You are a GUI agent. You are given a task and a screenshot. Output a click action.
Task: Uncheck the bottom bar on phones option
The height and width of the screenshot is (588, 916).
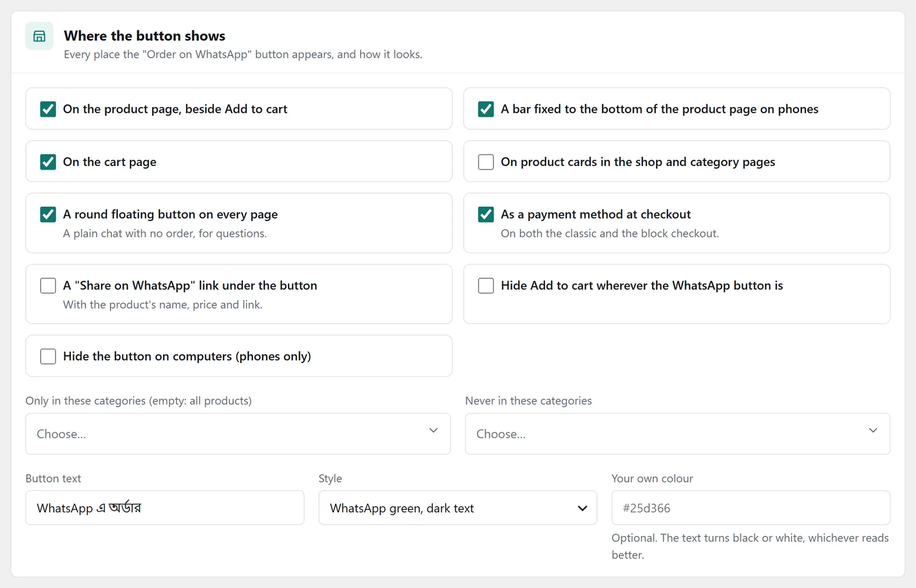pyautogui.click(x=486, y=109)
